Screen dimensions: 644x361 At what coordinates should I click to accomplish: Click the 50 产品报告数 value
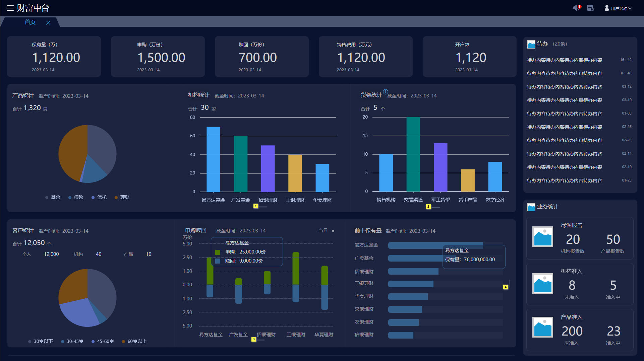(x=613, y=239)
